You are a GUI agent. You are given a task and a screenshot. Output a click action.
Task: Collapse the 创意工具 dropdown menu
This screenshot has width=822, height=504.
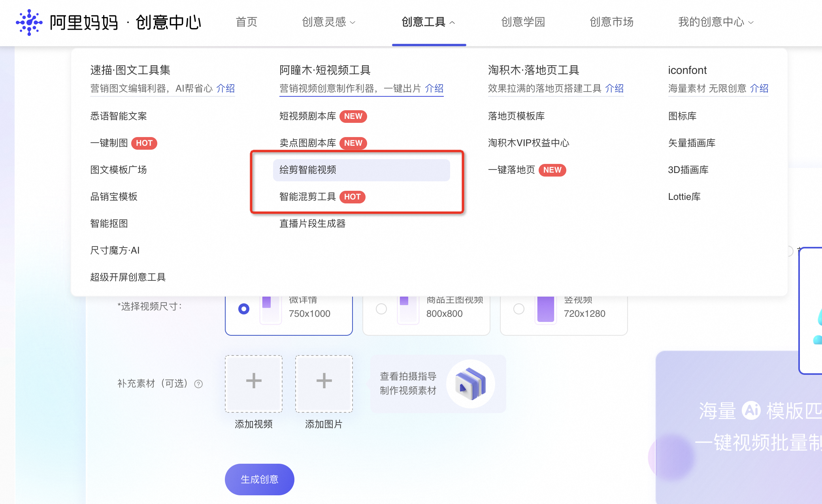coord(428,22)
